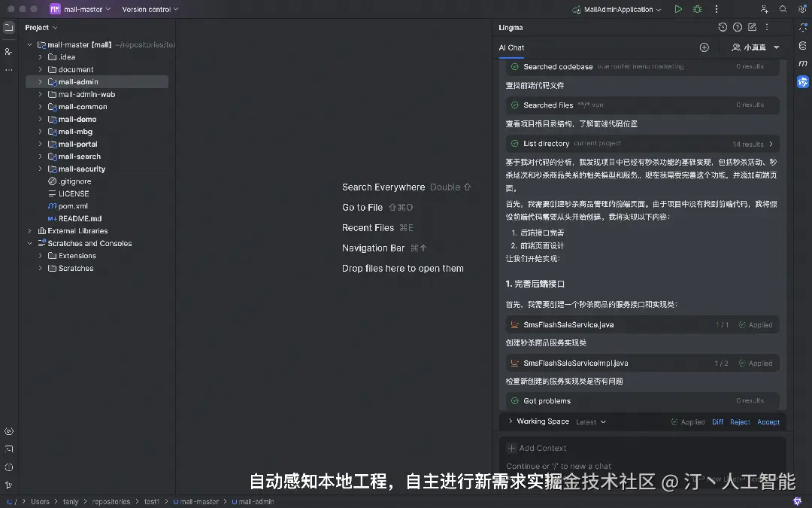Screen dimensions: 812x508
Task: Open Lingma help question-mark icon
Action: [738, 27]
